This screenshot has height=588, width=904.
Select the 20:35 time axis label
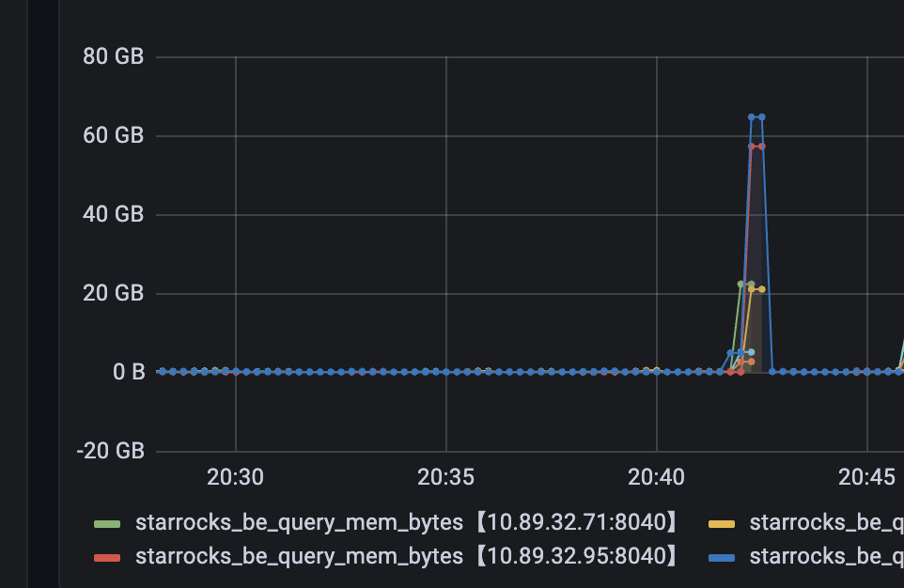(445, 477)
